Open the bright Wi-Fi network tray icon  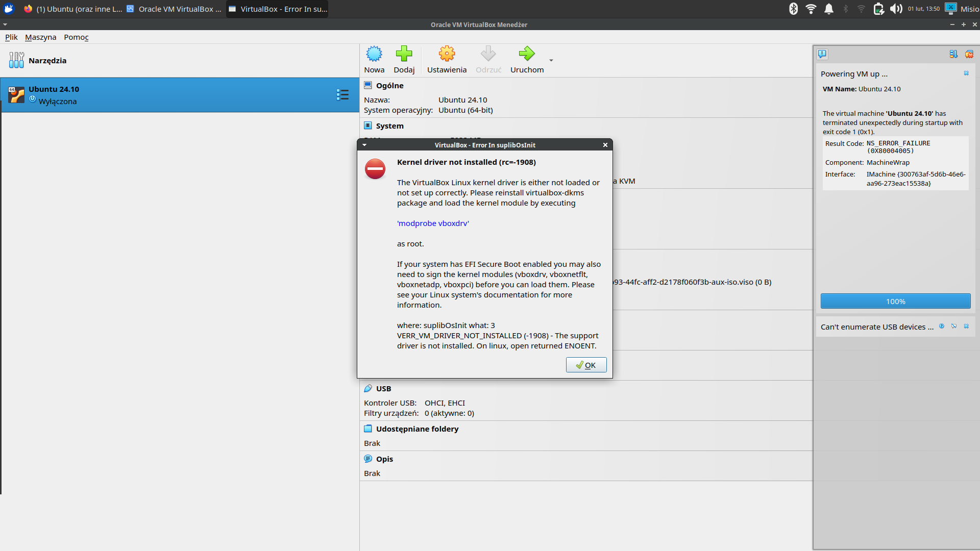pyautogui.click(x=811, y=9)
